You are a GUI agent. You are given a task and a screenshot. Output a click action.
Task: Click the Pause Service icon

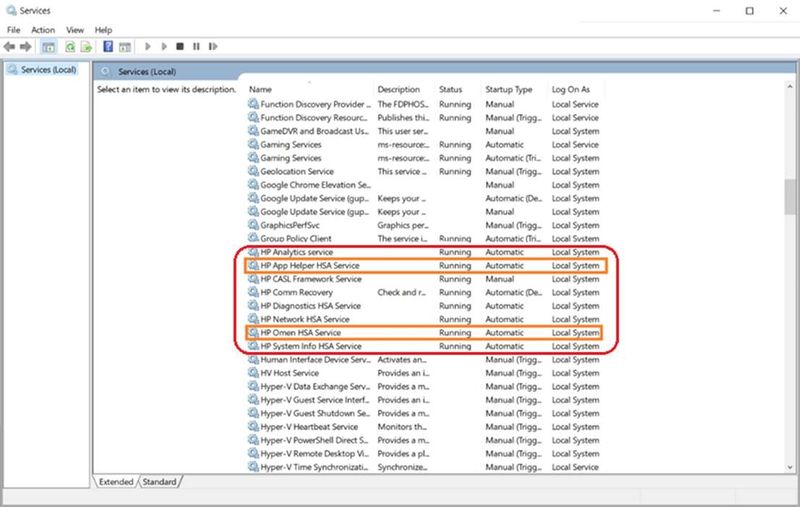(x=196, y=46)
